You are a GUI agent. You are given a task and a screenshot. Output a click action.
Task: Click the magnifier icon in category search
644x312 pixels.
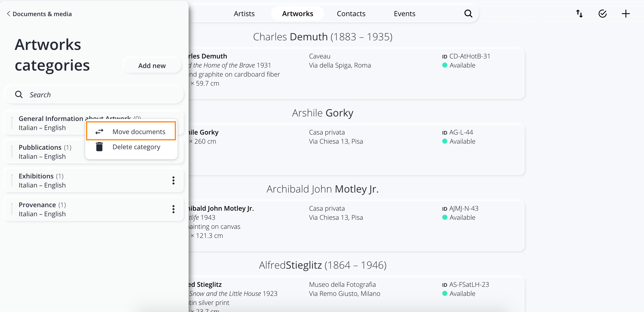pos(19,95)
